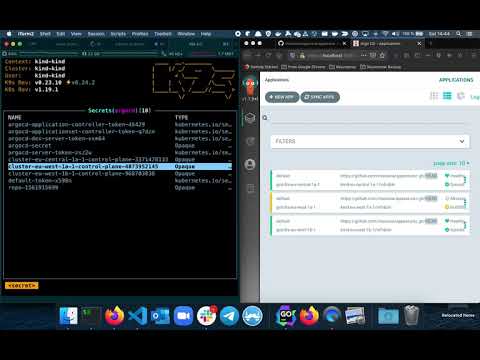The height and width of the screenshot is (360, 480).
Task: Open the Session menu in the menu bar
Action: pyautogui.click(x=96, y=34)
